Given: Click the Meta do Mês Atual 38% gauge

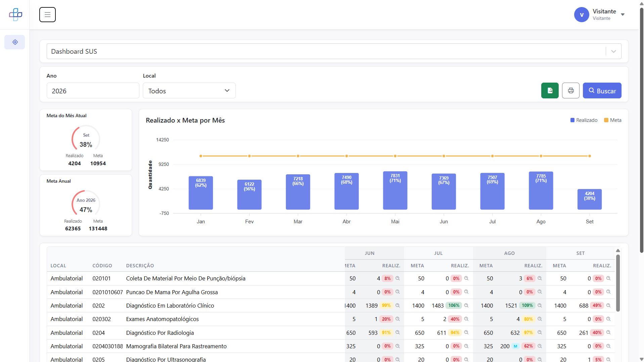Looking at the screenshot, I should pos(86,138).
